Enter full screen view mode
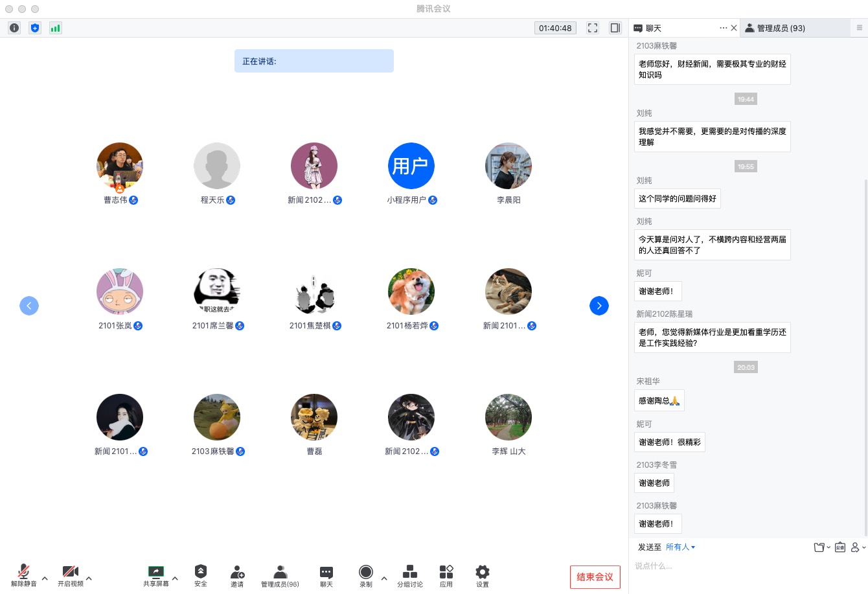This screenshot has width=868, height=594. 593,28
